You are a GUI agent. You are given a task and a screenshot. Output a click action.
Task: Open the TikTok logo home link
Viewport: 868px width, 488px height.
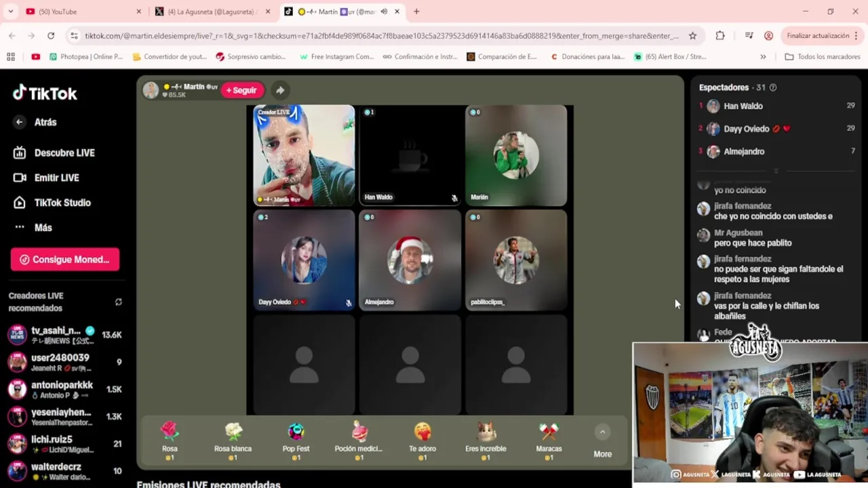[45, 93]
